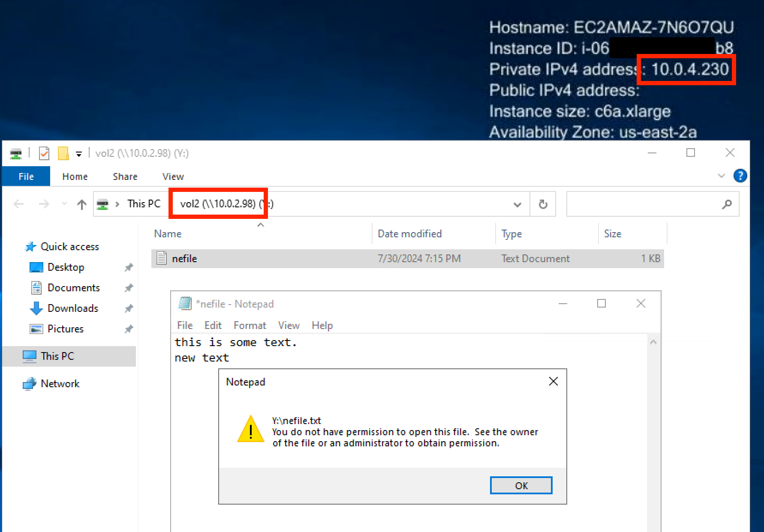Switch to the Share ribbon tab
This screenshot has width=764, height=532.
point(125,176)
